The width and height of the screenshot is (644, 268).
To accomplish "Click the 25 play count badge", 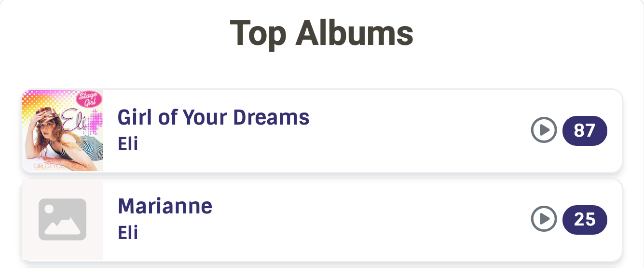I will click(x=585, y=220).
